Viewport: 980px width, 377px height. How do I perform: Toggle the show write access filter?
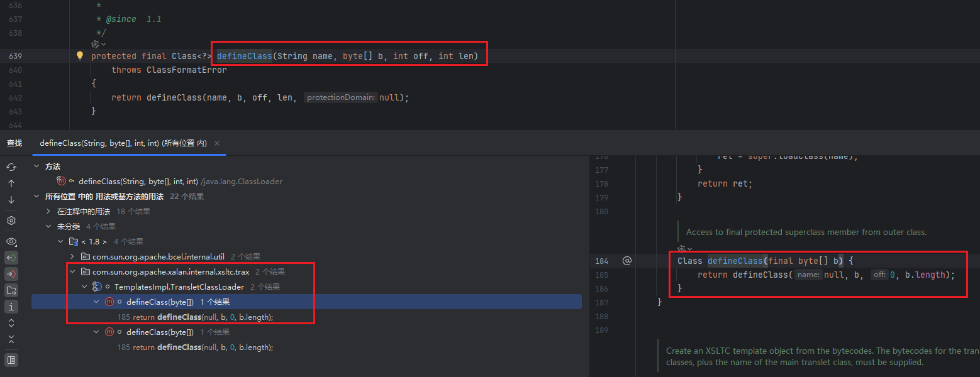click(11, 274)
